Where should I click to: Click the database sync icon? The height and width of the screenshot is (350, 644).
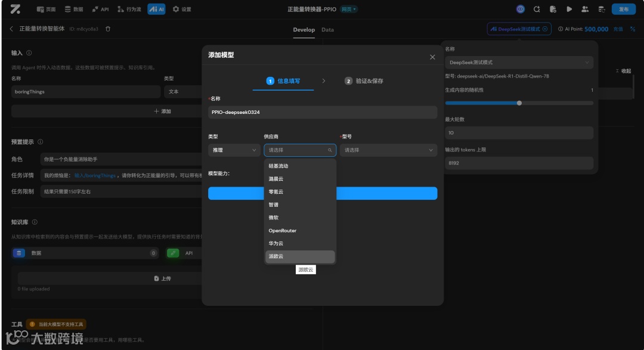pos(602,9)
